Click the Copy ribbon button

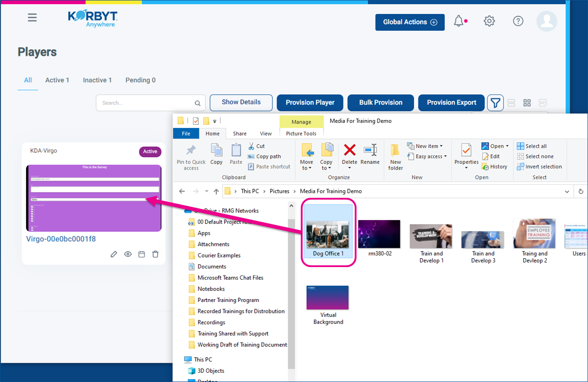[x=217, y=154]
